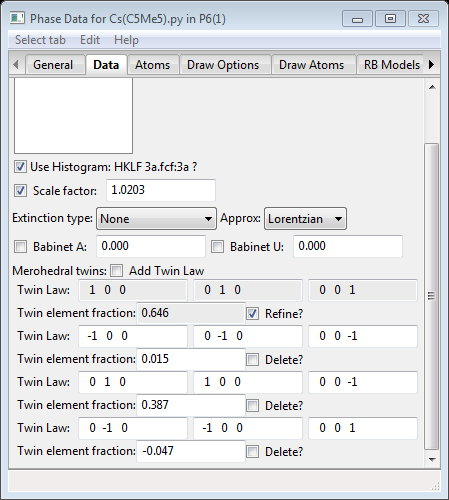Maximize the Phase Data window

tap(390, 19)
